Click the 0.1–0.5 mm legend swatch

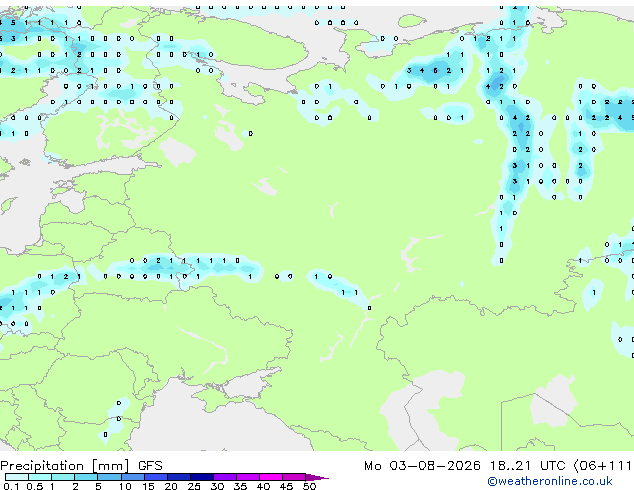tap(17, 477)
